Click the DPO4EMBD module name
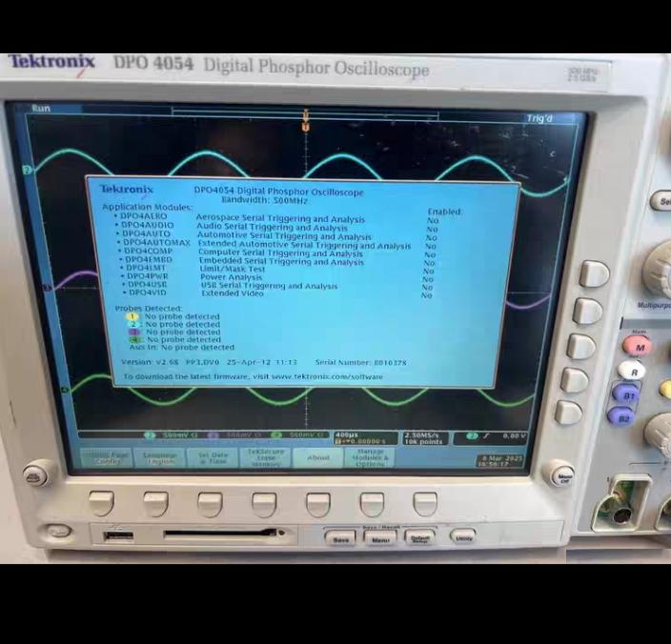The height and width of the screenshot is (644, 671). tap(149, 259)
